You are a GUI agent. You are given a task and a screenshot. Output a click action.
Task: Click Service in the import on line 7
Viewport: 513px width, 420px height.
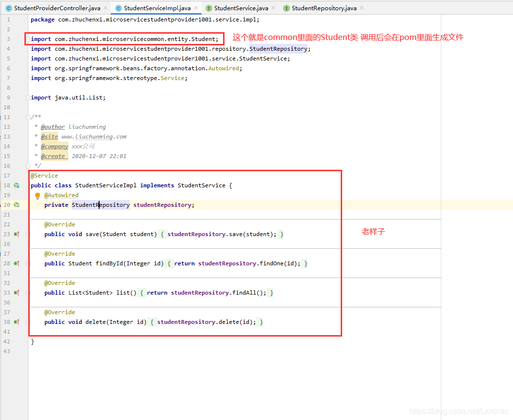click(172, 78)
